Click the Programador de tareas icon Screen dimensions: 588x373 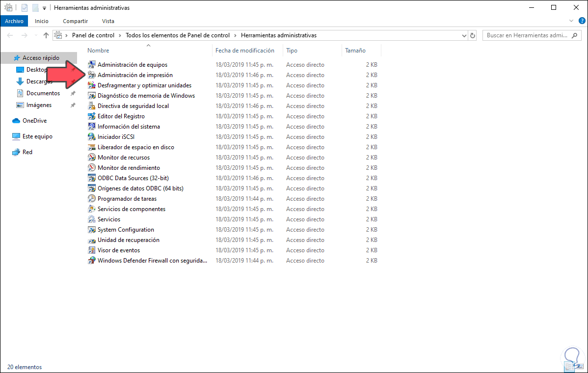tap(91, 199)
